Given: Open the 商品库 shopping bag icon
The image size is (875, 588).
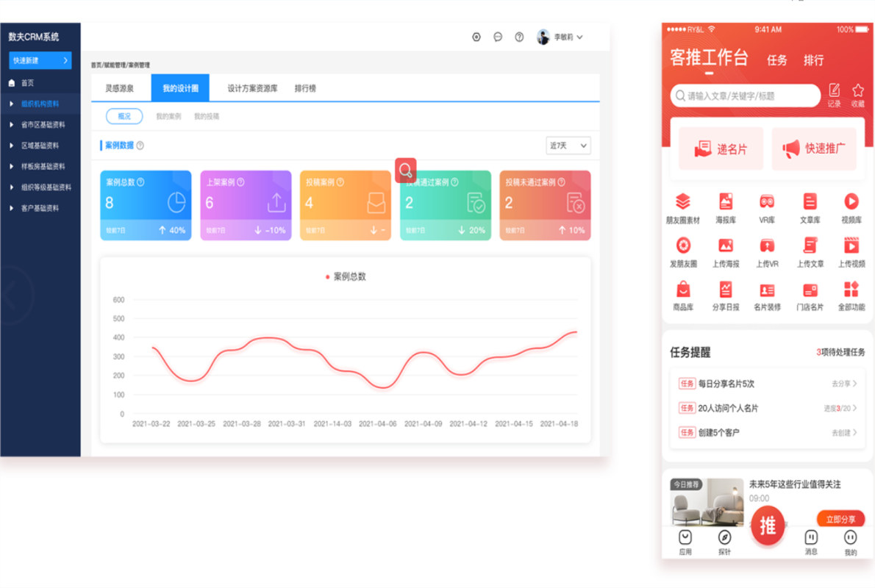Looking at the screenshot, I should pyautogui.click(x=683, y=290).
